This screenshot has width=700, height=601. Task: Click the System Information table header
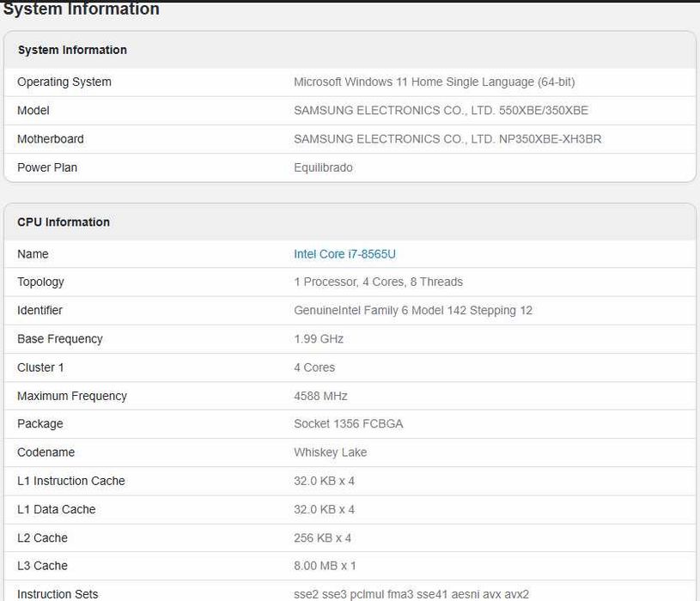pyautogui.click(x=72, y=50)
